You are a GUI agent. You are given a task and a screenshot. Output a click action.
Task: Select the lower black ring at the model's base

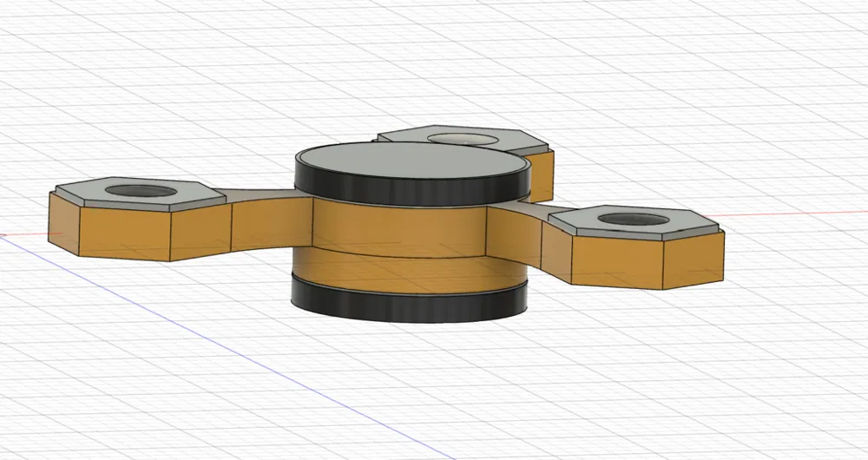(410, 302)
